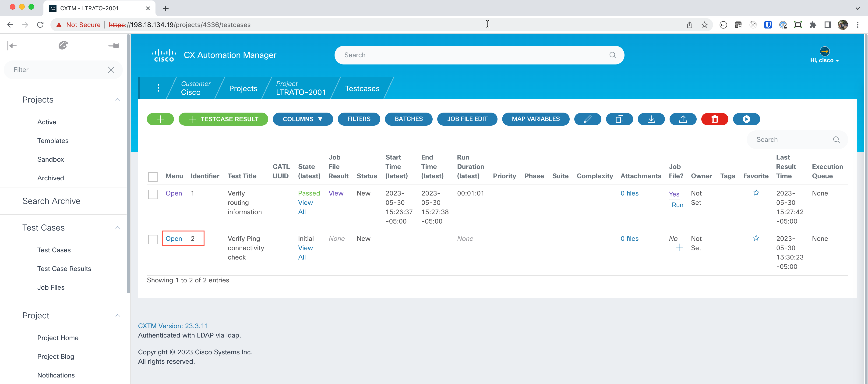Collapse the Test Cases sidebar section
This screenshot has width=868, height=384.
coord(118,228)
